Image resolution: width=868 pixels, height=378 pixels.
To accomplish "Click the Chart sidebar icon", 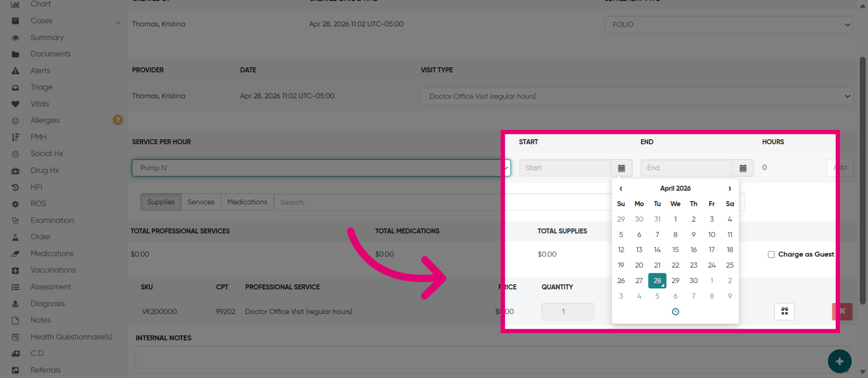I will point(15,4).
